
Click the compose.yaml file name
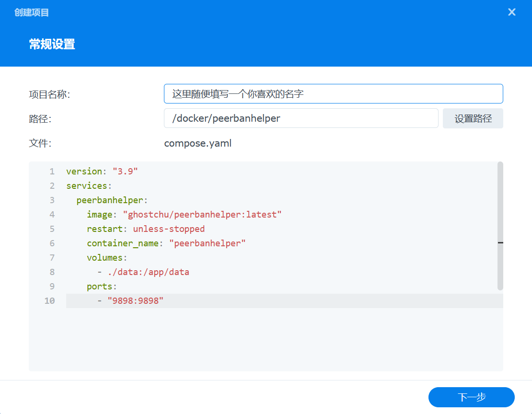(197, 143)
